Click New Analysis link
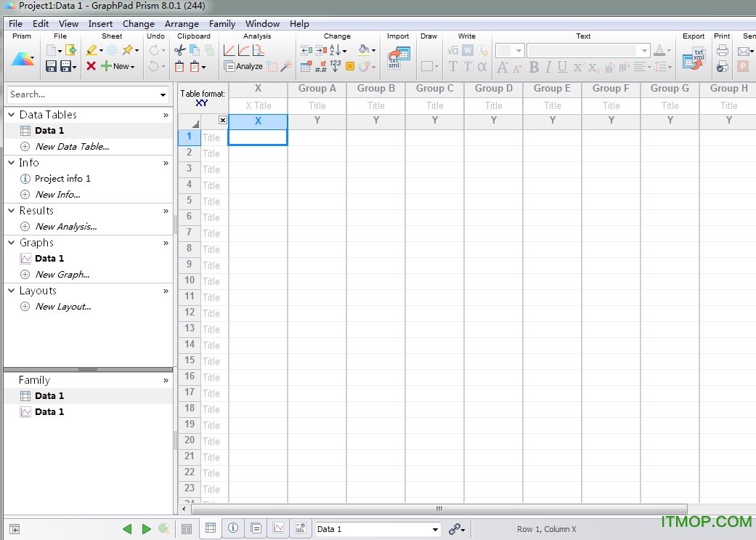This screenshot has height=540, width=756. tap(66, 226)
